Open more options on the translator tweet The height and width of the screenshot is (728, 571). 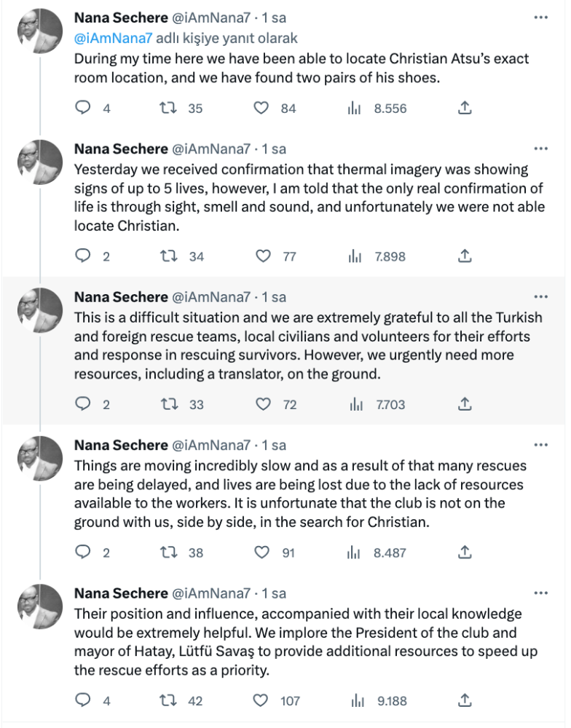[x=541, y=297]
